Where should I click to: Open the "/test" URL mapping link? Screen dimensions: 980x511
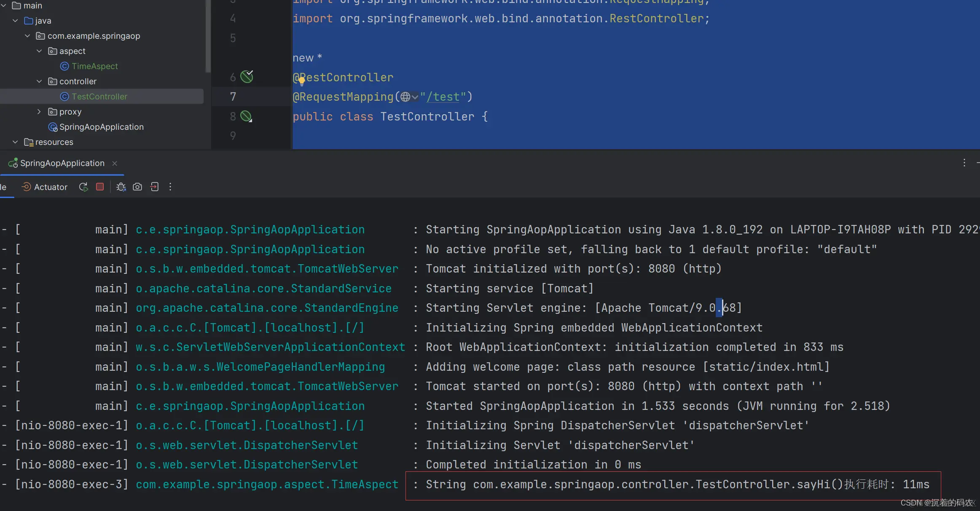(443, 97)
